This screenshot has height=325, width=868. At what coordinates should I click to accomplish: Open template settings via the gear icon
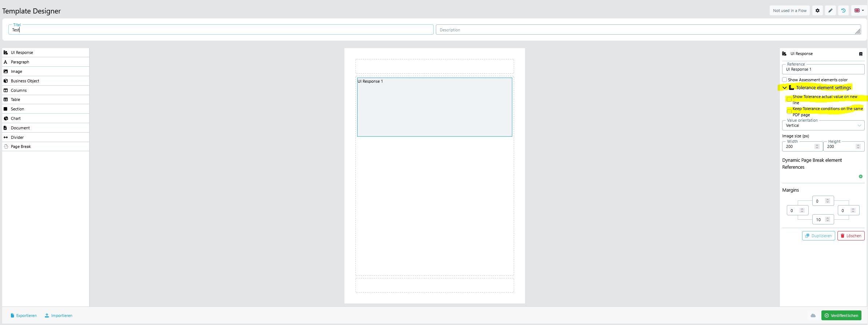pos(817,11)
